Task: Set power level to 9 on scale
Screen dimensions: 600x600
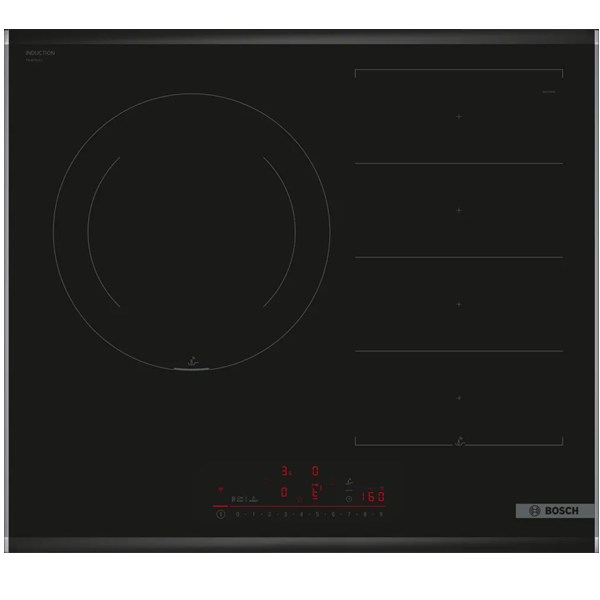Action: coord(381,514)
